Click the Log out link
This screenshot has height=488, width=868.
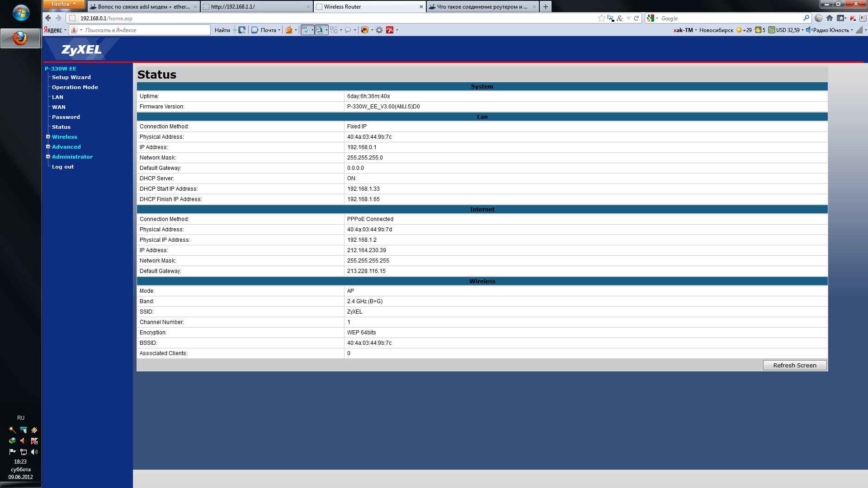click(x=62, y=167)
